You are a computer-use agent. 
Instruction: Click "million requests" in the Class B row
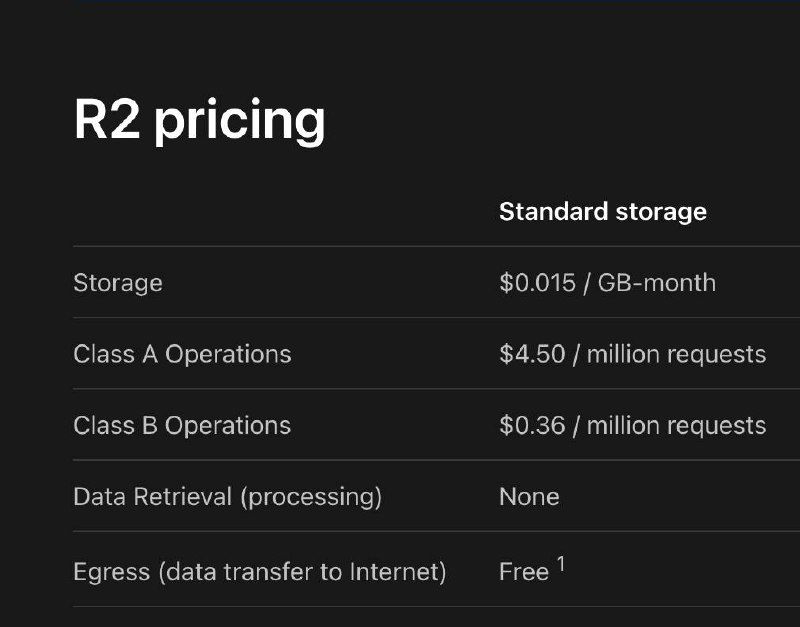[676, 425]
